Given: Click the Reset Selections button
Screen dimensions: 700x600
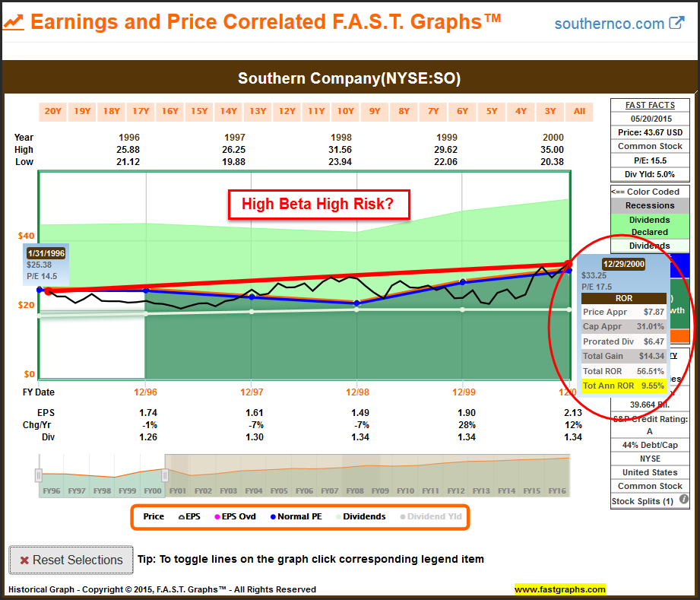Looking at the screenshot, I should [71, 560].
